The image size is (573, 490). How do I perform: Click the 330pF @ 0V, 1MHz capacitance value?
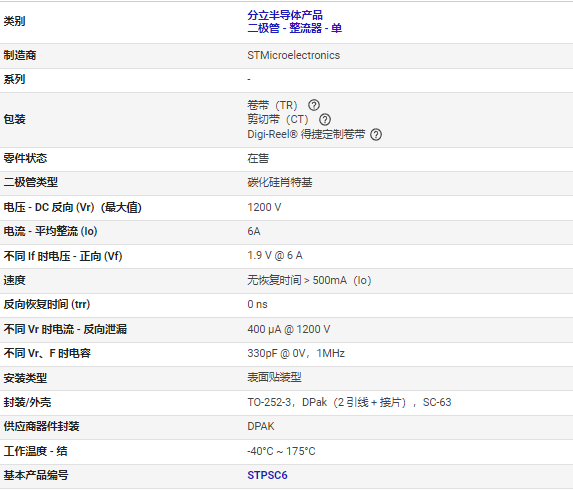click(296, 353)
